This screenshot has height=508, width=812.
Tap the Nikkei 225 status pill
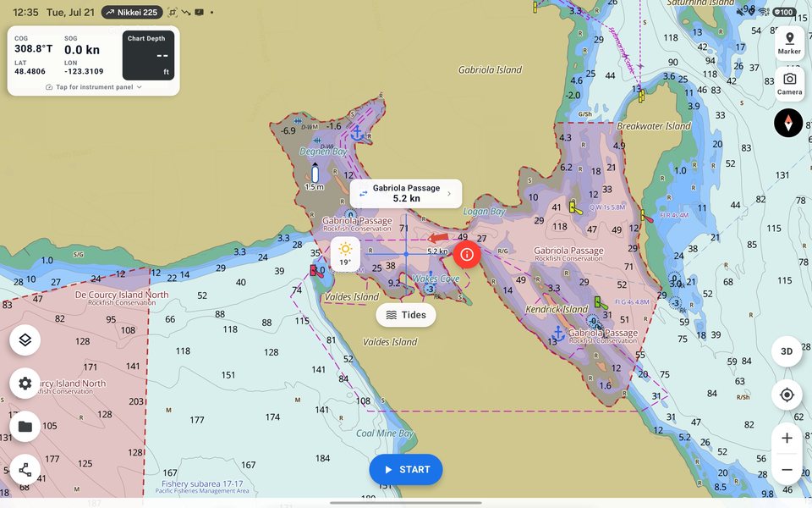click(x=132, y=12)
